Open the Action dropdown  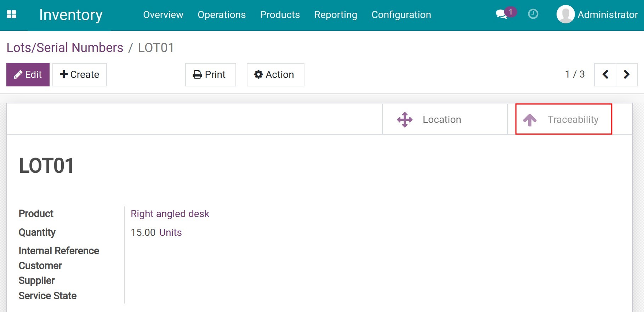[x=275, y=75]
